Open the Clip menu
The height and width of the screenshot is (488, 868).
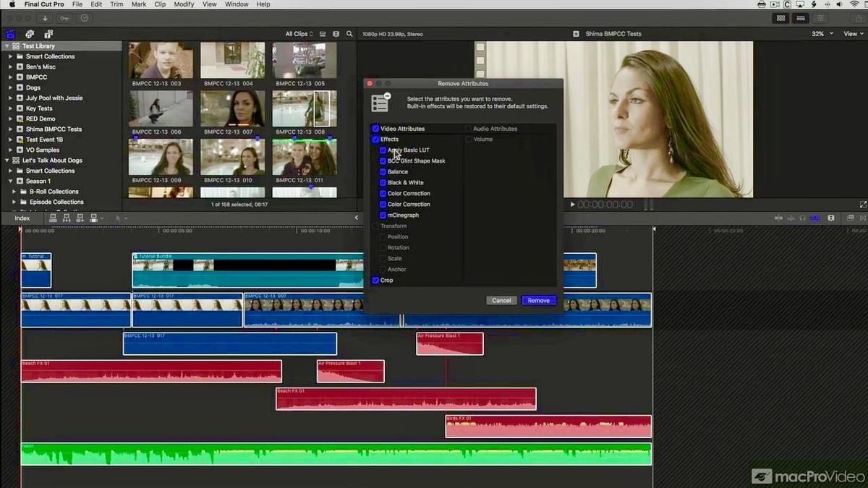(x=160, y=4)
